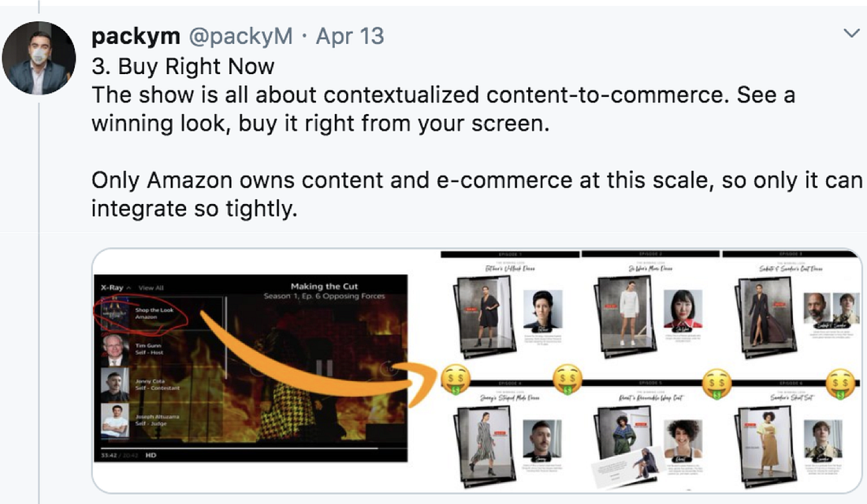Open the packym display name link

coord(136,36)
